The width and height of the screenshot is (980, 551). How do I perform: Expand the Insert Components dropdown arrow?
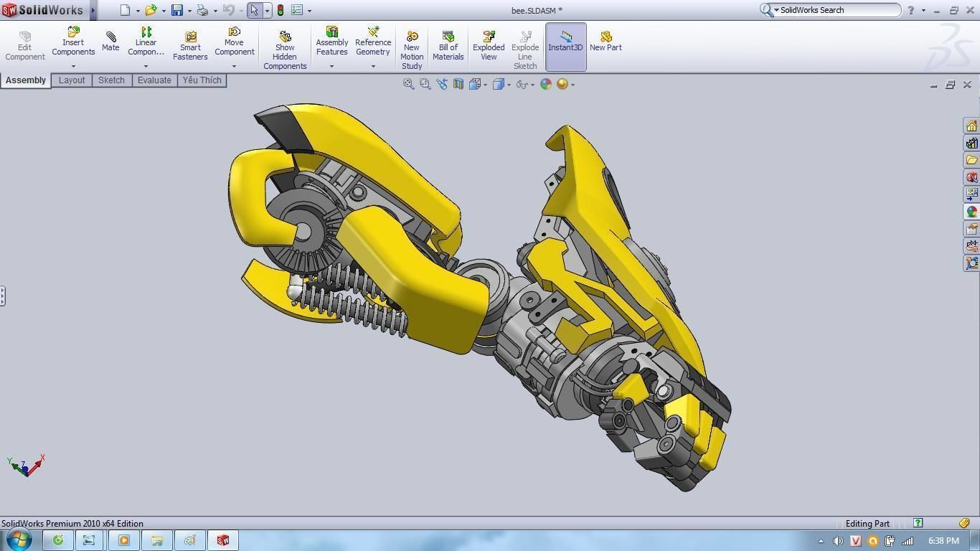point(73,67)
